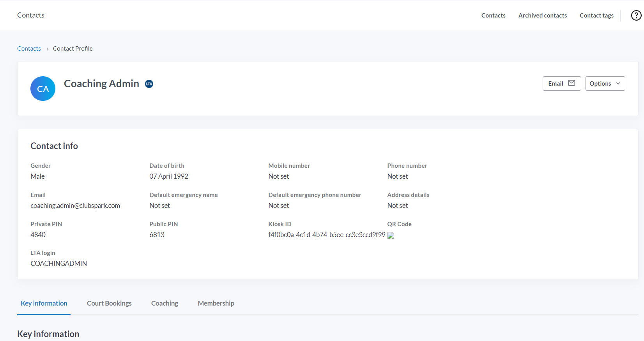The image size is (644, 341).
Task: Switch to the Coaching tab
Action: (165, 303)
